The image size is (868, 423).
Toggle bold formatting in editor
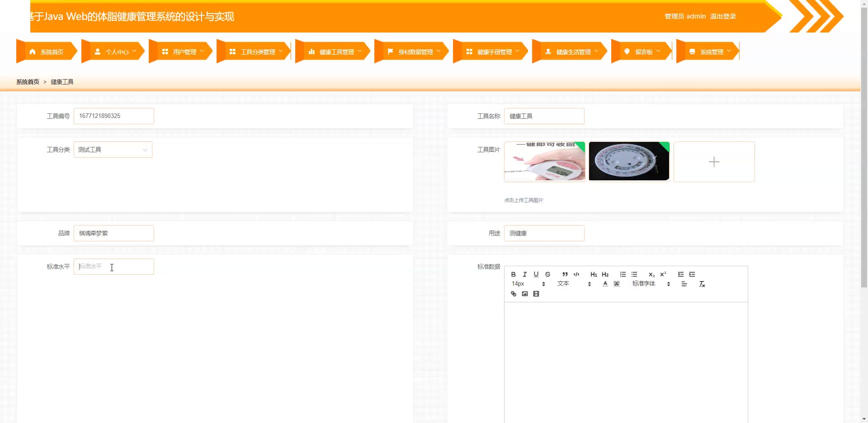[x=513, y=274]
